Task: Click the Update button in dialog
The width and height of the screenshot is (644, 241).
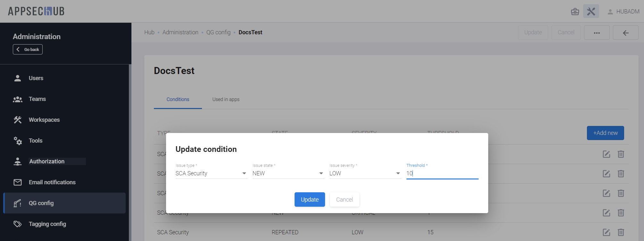Action: tap(310, 200)
